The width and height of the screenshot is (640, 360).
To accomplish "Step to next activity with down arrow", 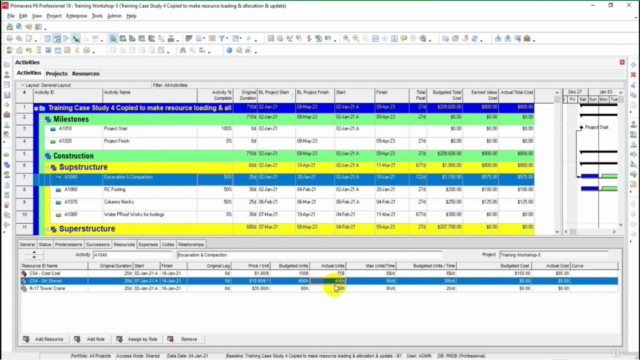I will (34, 258).
